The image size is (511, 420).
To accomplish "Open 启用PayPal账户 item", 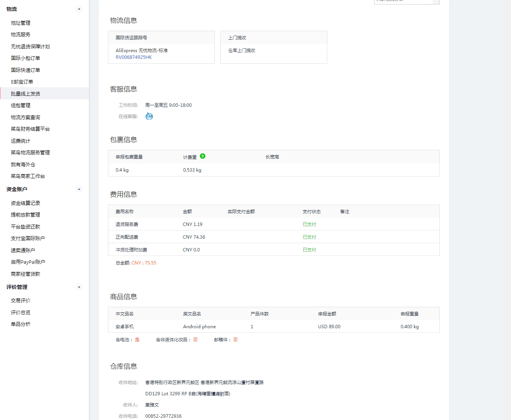I will click(28, 262).
